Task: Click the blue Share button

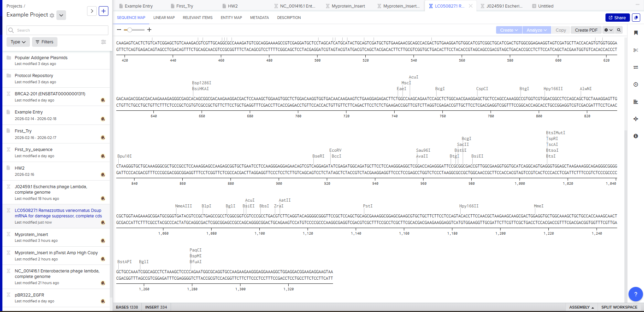Action: pyautogui.click(x=617, y=18)
